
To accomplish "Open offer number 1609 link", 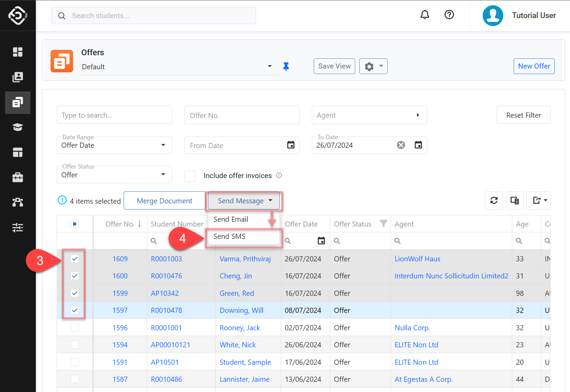I will (120, 259).
